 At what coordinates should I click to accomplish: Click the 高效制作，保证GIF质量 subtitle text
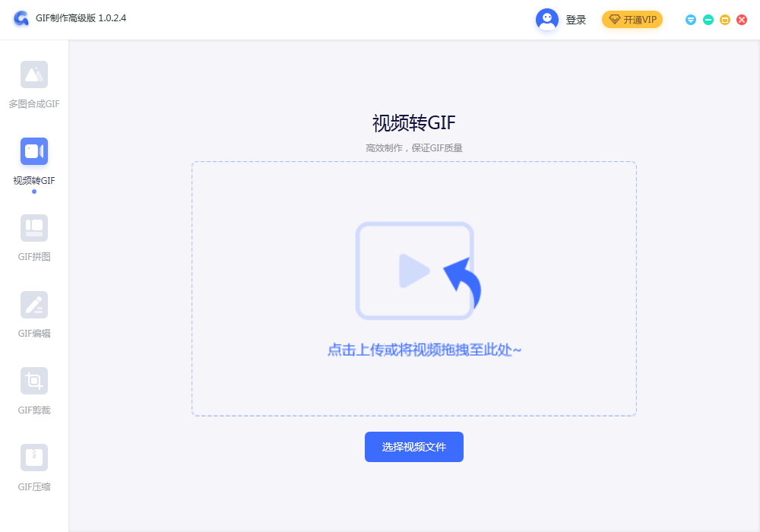pos(413,148)
